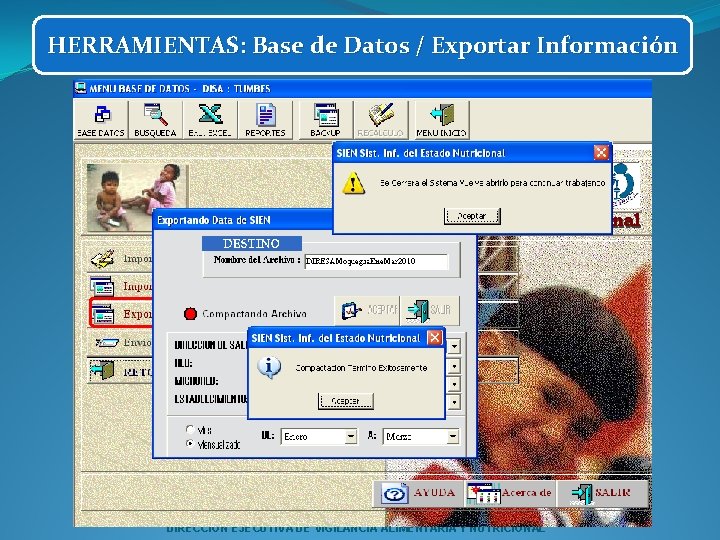Click the Excel export toolbar icon
Image resolution: width=720 pixels, height=540 pixels.
210,119
